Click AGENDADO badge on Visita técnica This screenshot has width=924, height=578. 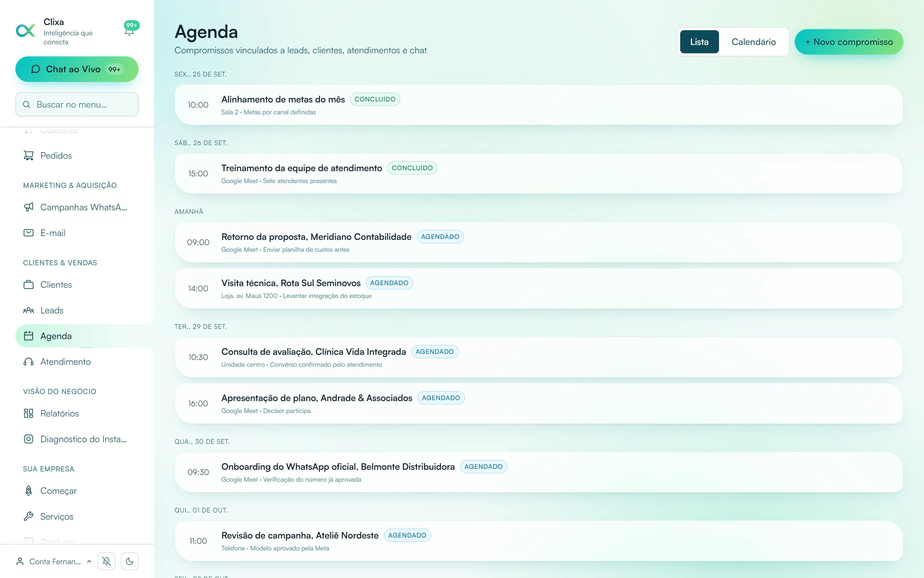click(389, 283)
